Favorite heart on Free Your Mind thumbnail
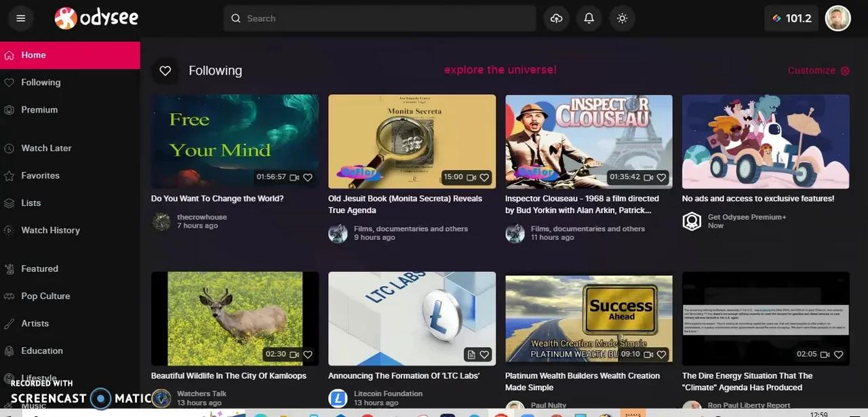Viewport: 868px width, 417px height. [x=308, y=177]
